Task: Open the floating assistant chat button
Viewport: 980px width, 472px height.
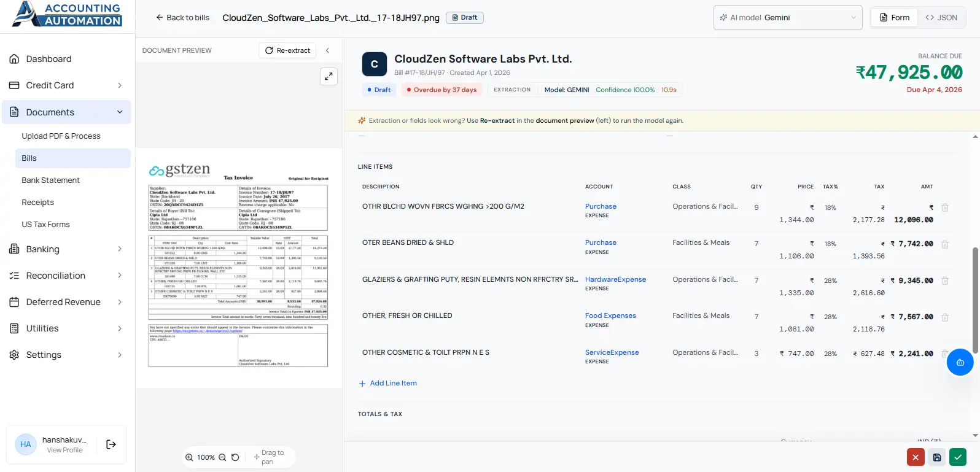Action: coord(960,362)
